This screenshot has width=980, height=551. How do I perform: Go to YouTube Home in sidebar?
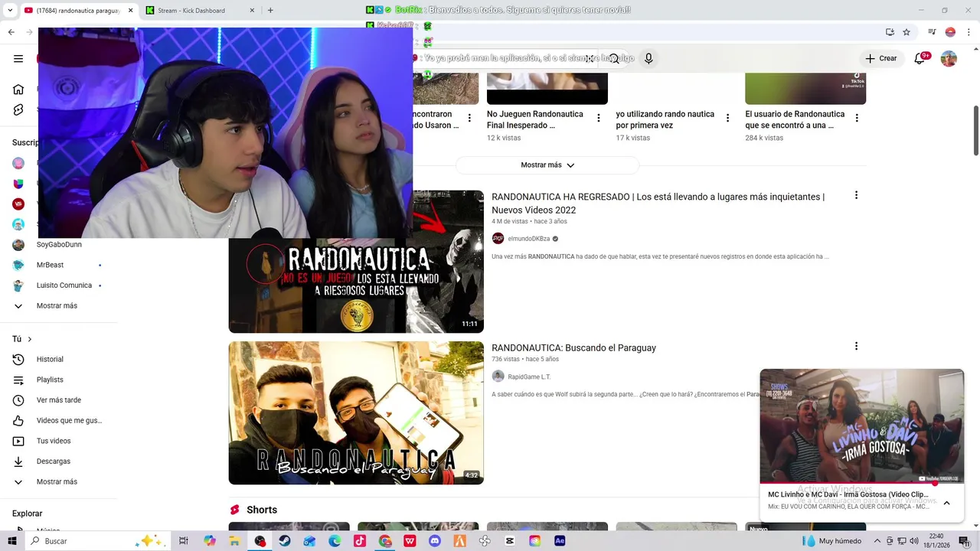click(x=18, y=90)
